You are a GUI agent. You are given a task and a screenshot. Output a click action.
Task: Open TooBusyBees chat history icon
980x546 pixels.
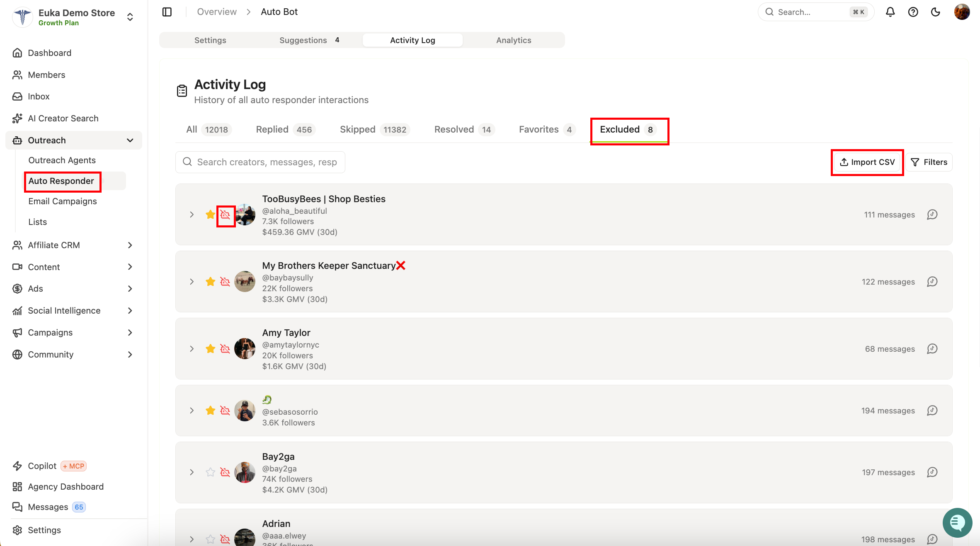tap(932, 215)
